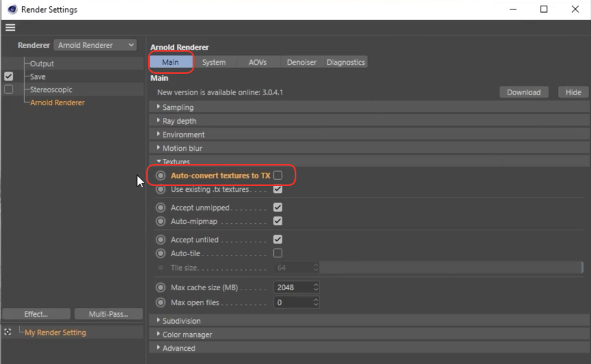
Task: Switch to the Main tab
Action: point(170,62)
